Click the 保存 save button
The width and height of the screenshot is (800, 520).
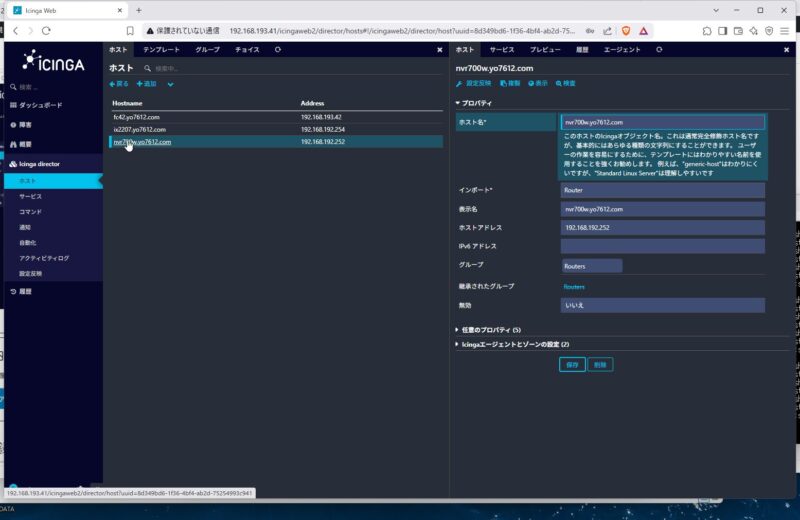[x=572, y=364]
